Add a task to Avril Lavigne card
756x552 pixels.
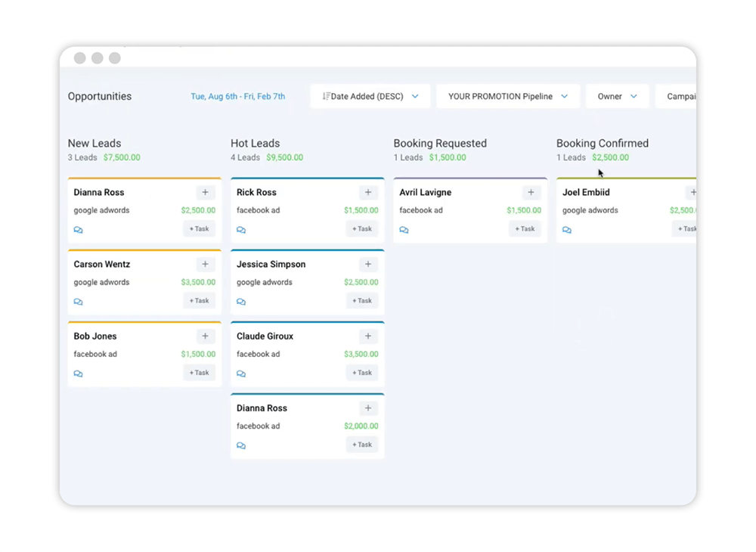525,229
